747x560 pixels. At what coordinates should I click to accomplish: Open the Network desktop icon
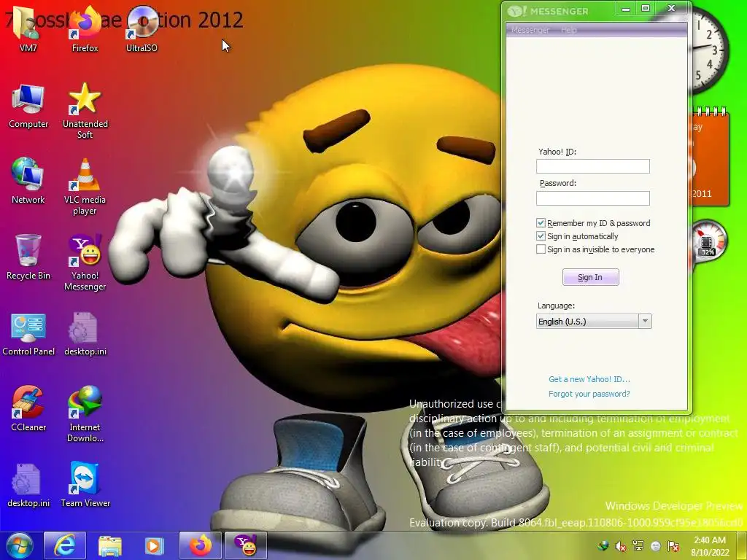[x=28, y=181]
